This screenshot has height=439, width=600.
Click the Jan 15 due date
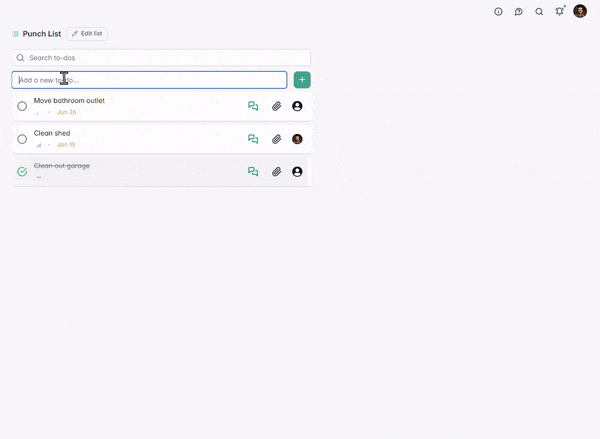pos(66,145)
